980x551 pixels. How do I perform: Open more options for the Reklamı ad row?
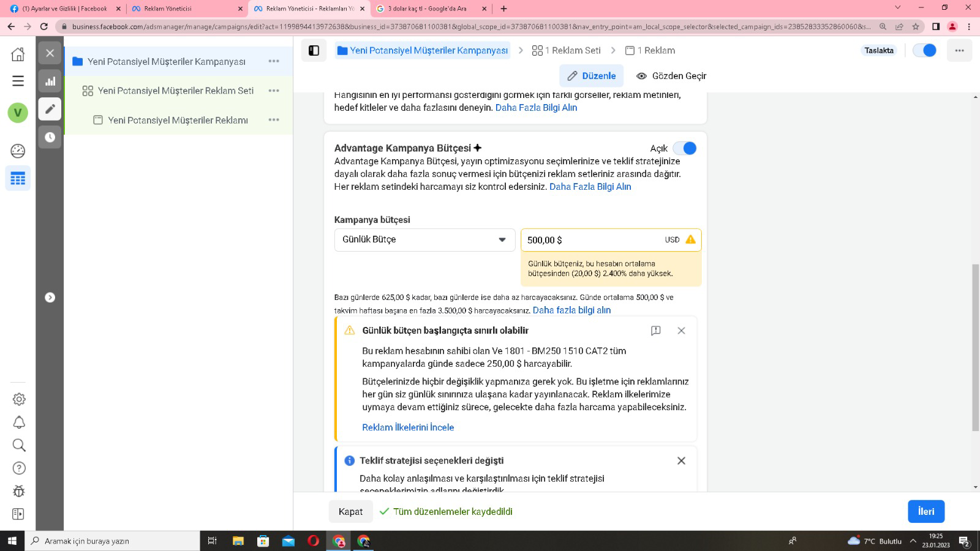(x=274, y=120)
